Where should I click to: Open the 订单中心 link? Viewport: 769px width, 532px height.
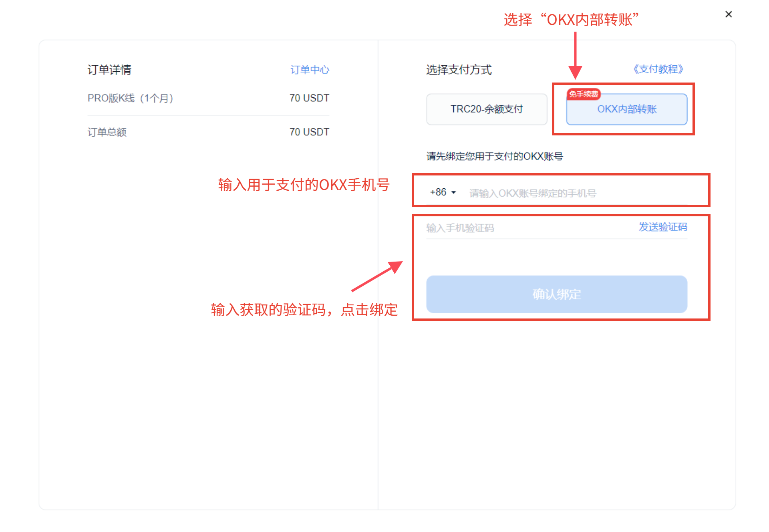310,70
